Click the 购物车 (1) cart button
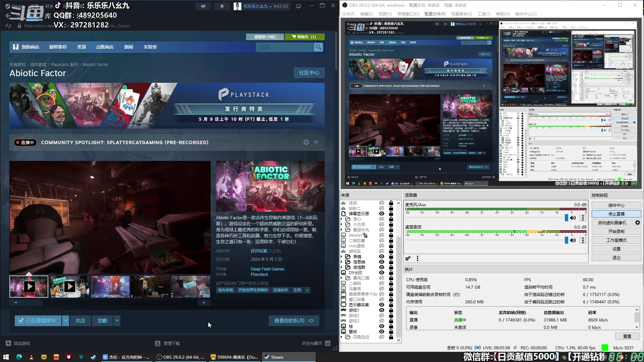Viewport: 644px width, 362px height. 305,37
